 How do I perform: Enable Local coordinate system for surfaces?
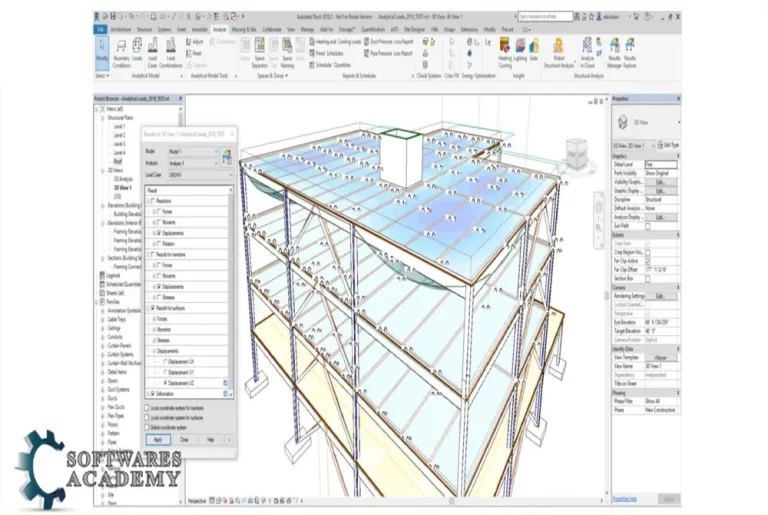[146, 417]
